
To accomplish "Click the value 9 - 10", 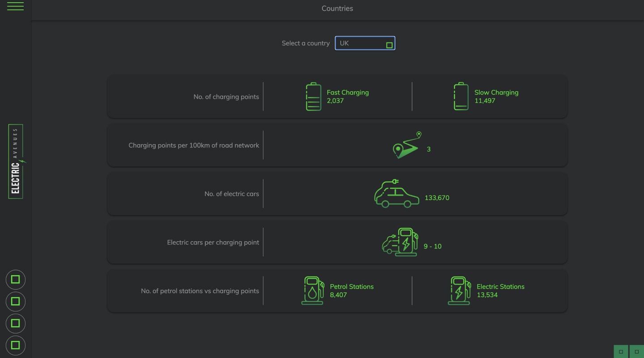I will [432, 246].
